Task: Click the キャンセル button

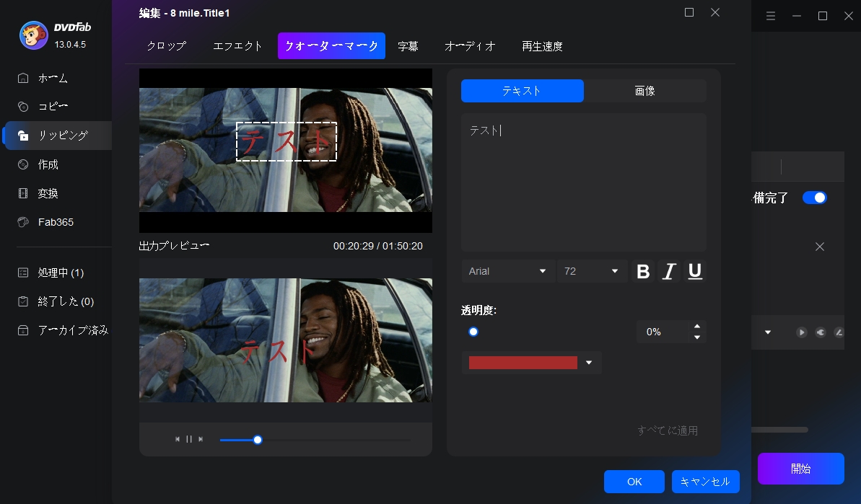Action: (706, 482)
